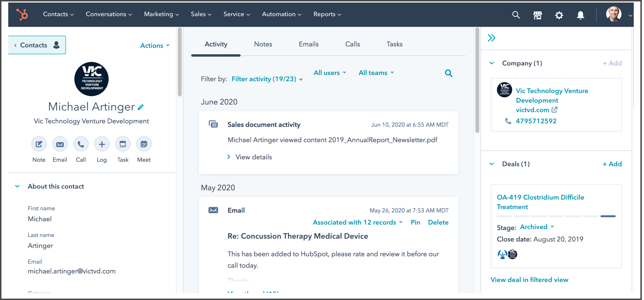Open the All users filter dropdown

click(x=330, y=73)
